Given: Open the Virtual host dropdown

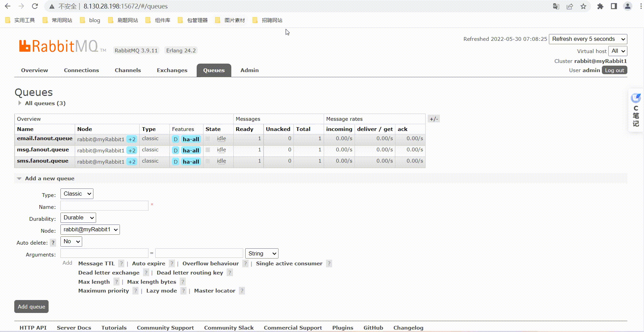Looking at the screenshot, I should pos(618,51).
